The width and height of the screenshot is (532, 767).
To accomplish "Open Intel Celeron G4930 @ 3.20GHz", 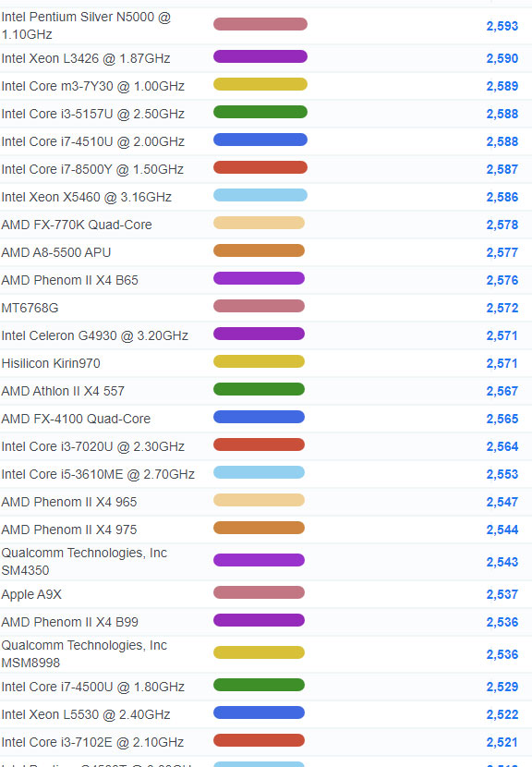I will coord(95,335).
